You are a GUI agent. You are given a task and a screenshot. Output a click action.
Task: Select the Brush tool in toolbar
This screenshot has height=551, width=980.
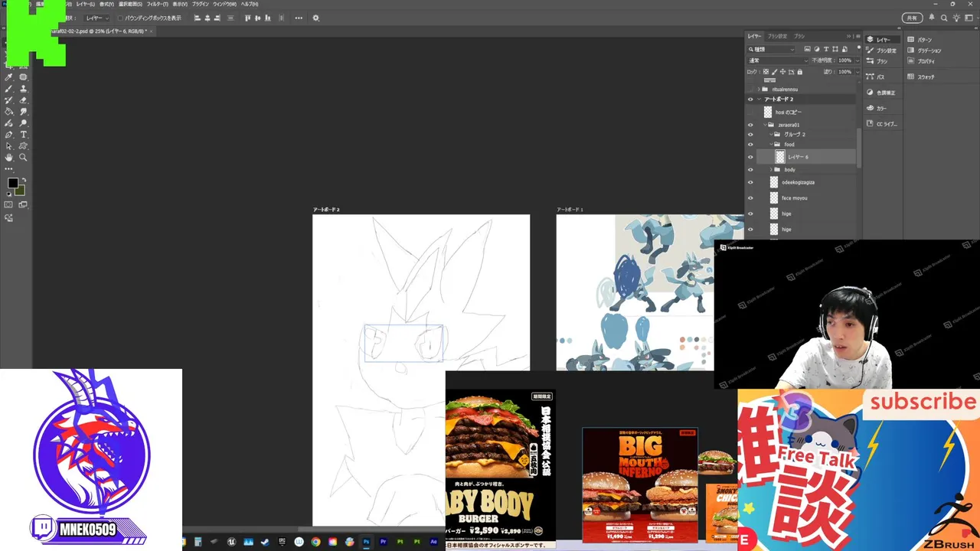[9, 89]
